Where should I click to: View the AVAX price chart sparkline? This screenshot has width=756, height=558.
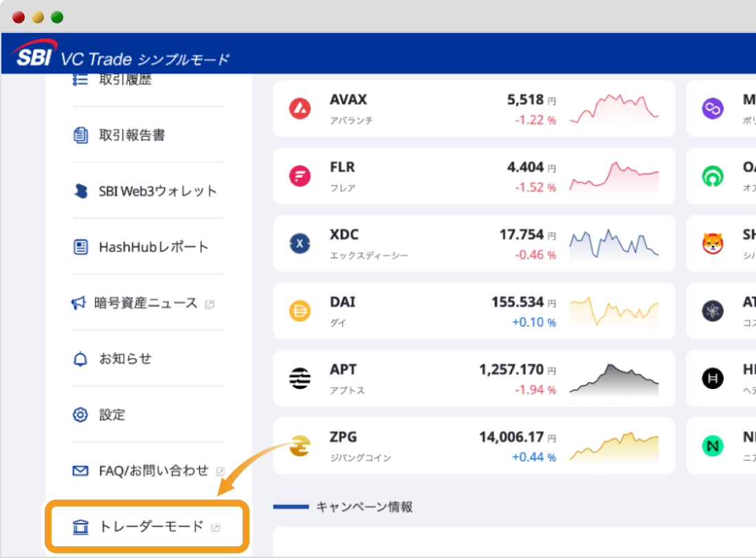614,109
